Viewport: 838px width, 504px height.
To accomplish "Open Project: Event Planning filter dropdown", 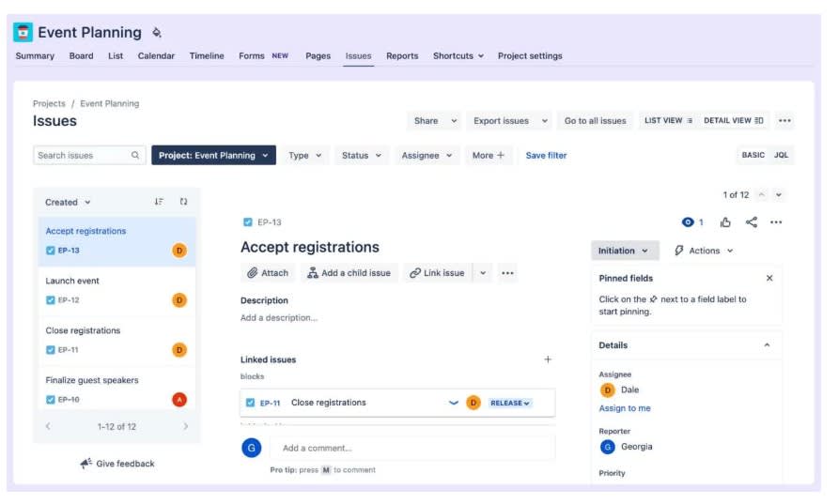I will tap(213, 156).
